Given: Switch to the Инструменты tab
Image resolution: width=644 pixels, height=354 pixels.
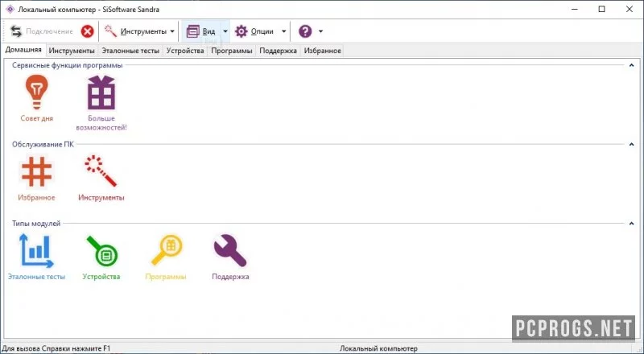Looking at the screenshot, I should point(72,51).
